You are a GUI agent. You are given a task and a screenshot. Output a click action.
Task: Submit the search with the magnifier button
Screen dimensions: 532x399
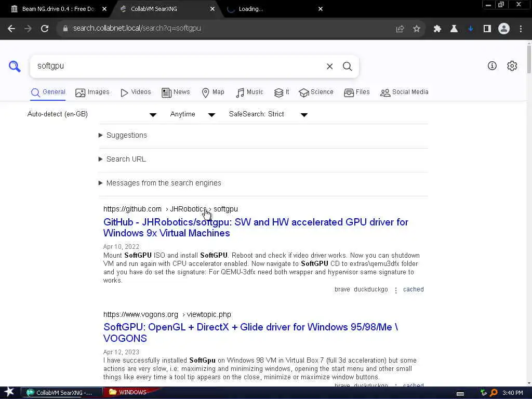pyautogui.click(x=347, y=66)
